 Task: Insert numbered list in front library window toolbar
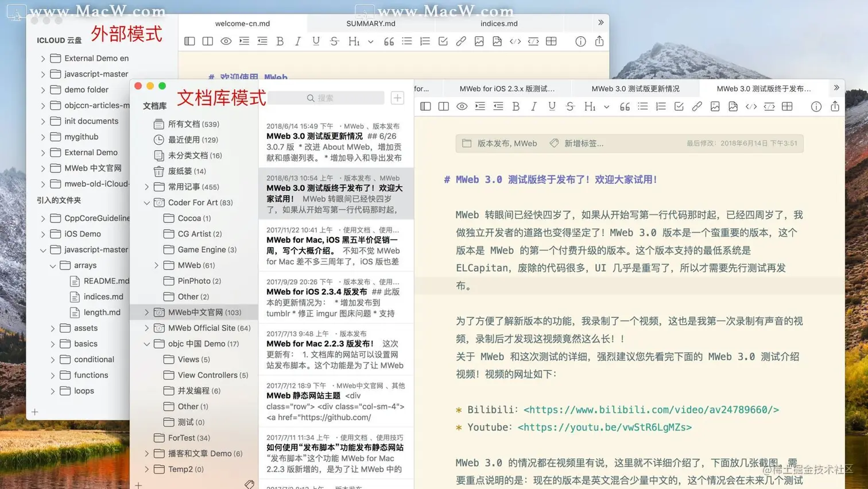[661, 106]
